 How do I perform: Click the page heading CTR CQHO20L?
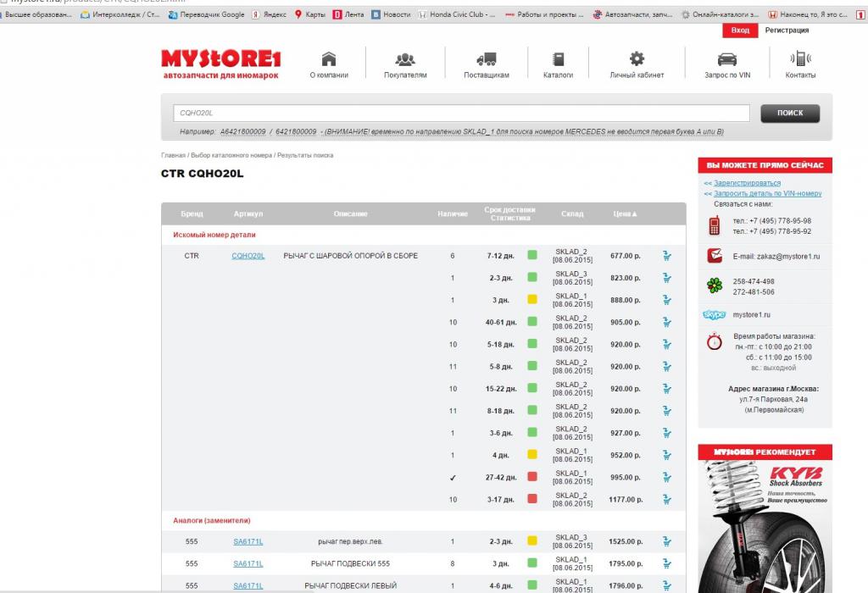(202, 174)
